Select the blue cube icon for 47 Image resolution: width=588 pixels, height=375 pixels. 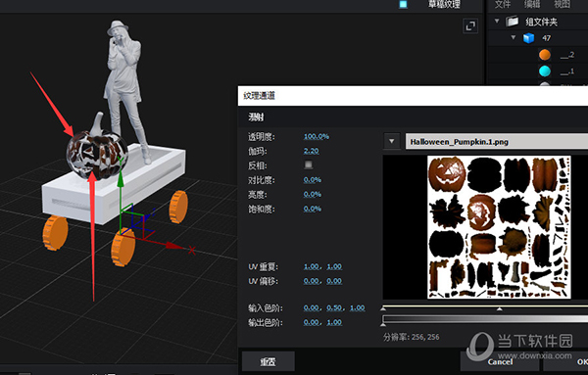(x=529, y=38)
